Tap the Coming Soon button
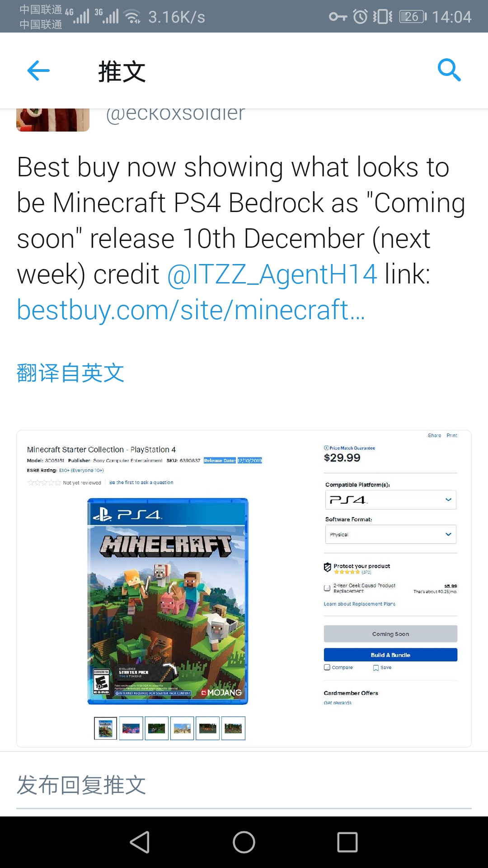Viewport: 488px width, 868px height. pos(390,634)
